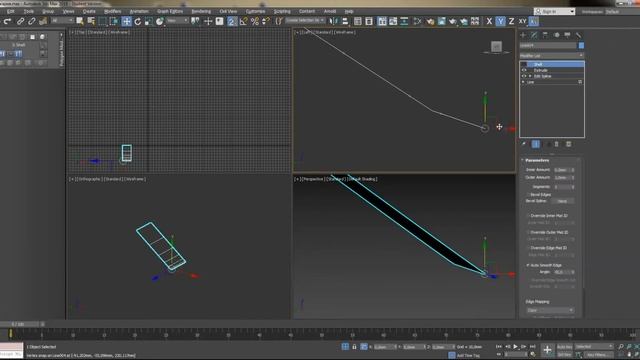The width and height of the screenshot is (640, 360).
Task: Open the Curve Editor icon
Action: click(393, 21)
